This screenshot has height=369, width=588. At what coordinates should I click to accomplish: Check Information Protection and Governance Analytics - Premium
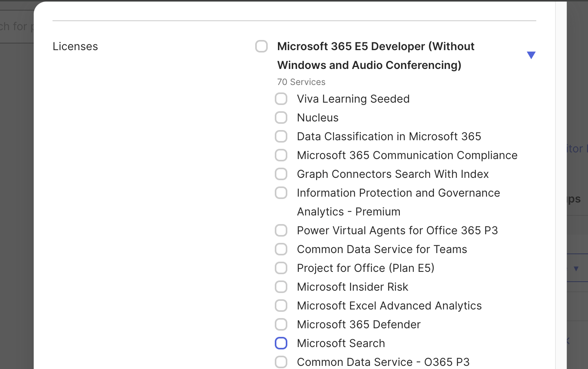click(x=281, y=193)
